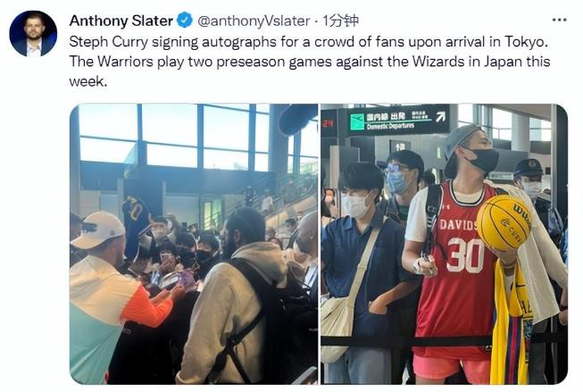Open Anthony Slater's profile picture

tap(33, 33)
